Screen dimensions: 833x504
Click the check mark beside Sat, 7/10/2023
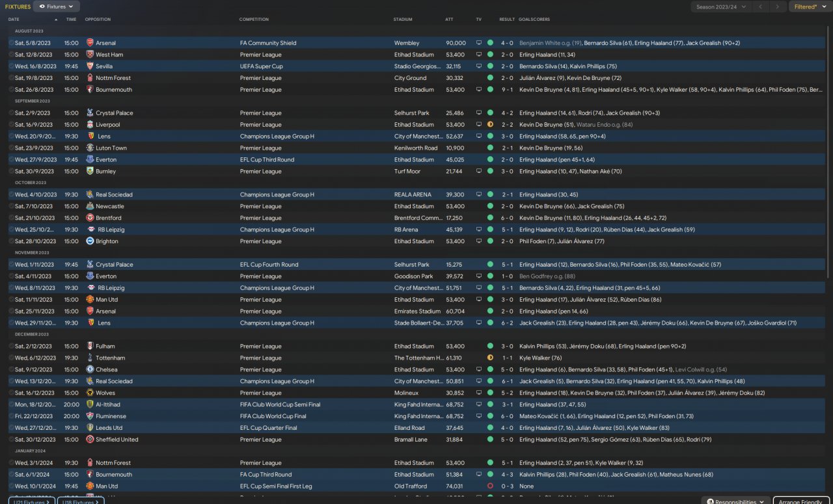point(11,206)
